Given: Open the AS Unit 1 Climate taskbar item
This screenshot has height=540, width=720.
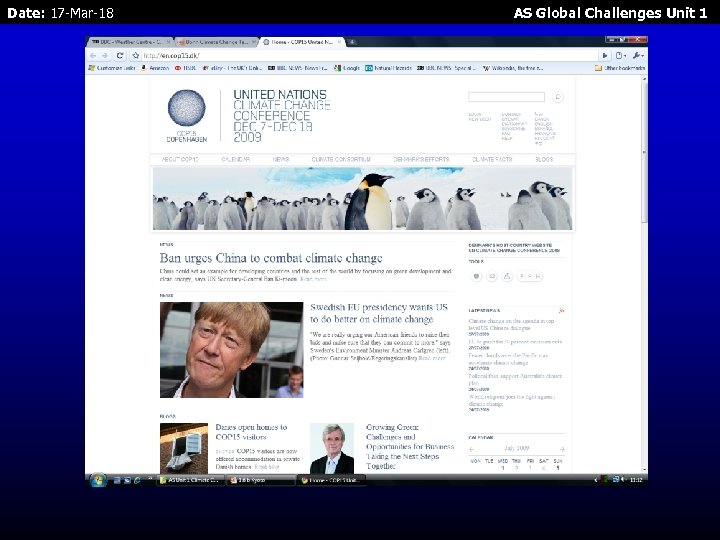Looking at the screenshot, I should tap(191, 480).
